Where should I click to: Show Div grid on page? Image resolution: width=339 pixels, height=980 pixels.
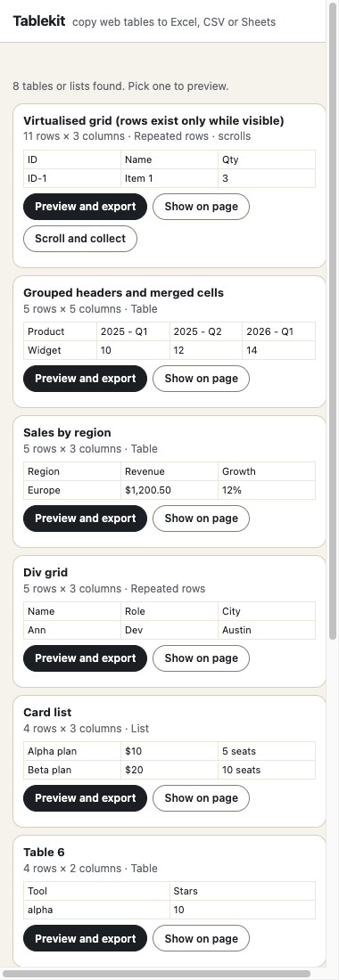tap(201, 658)
